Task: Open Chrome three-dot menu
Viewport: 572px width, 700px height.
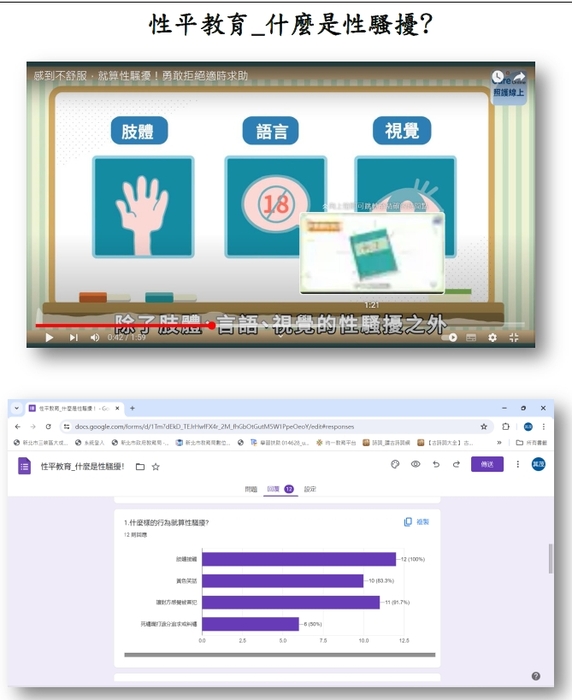Action: [x=543, y=426]
